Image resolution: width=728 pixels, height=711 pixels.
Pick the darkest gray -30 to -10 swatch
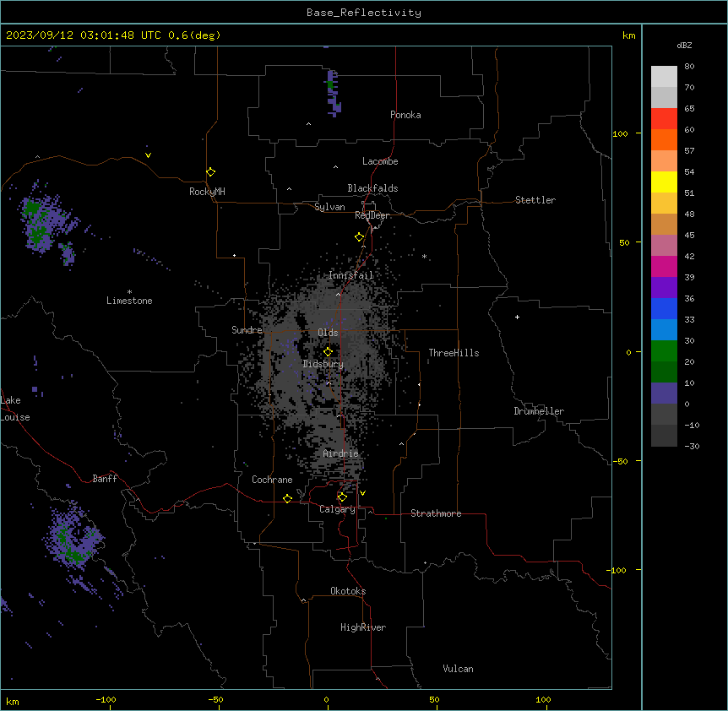[664, 436]
